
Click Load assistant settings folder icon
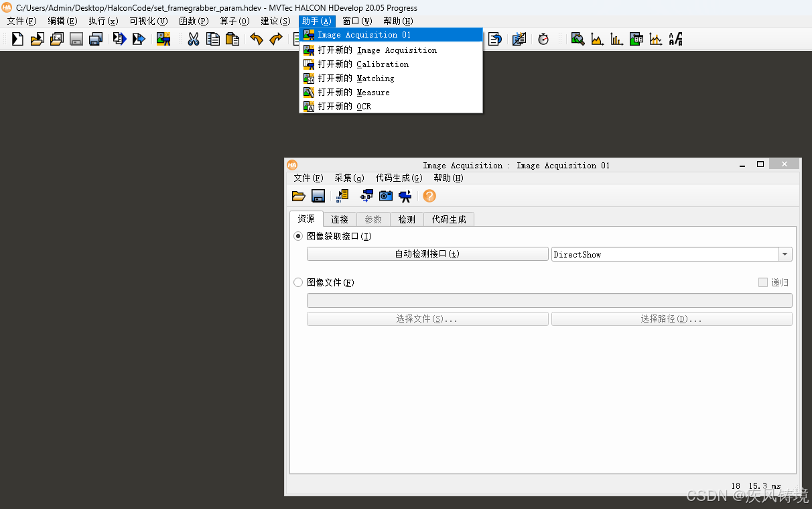click(x=299, y=196)
